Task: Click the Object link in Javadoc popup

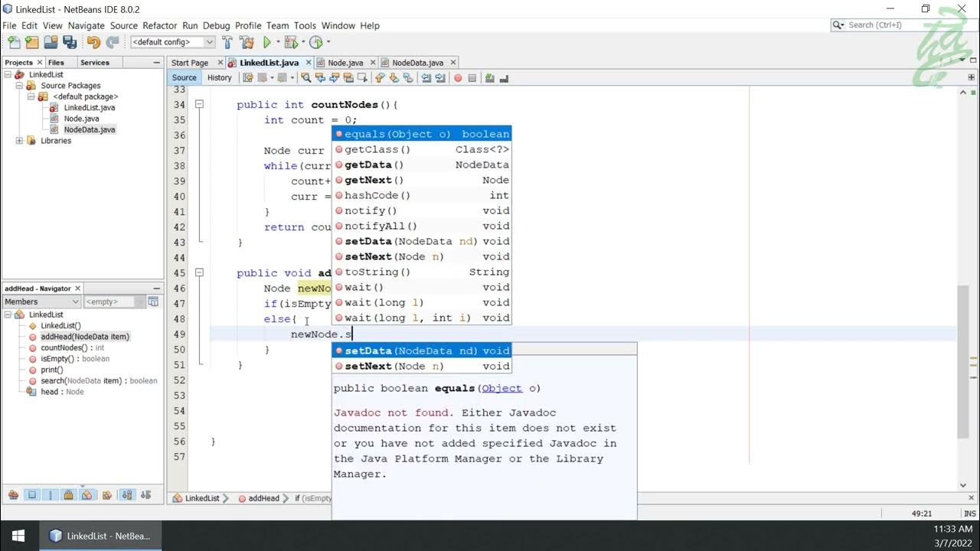Action: click(501, 388)
